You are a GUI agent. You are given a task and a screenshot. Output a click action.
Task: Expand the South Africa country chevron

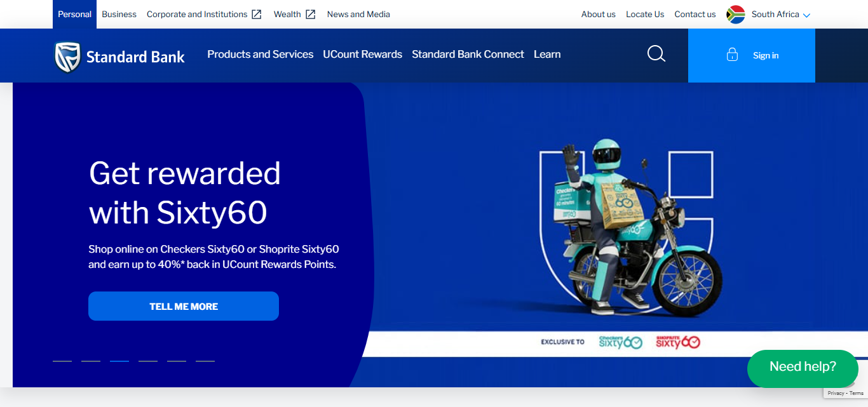807,15
